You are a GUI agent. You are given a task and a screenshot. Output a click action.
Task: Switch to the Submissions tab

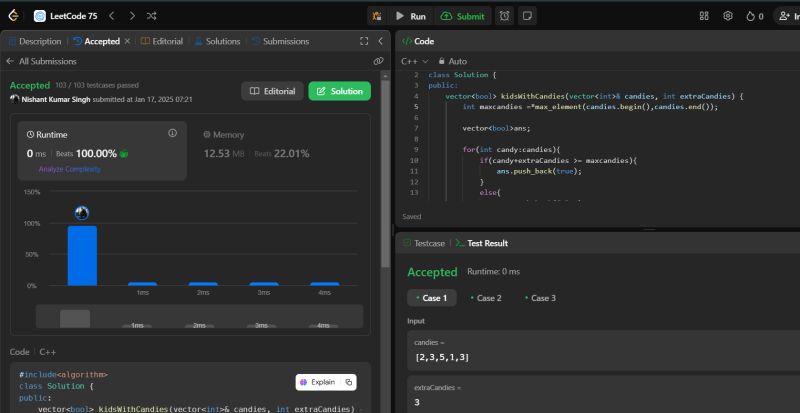(x=281, y=41)
